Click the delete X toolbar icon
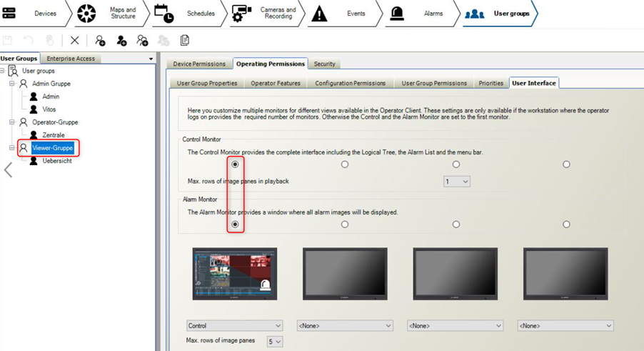This screenshot has height=351, width=644. 74,41
